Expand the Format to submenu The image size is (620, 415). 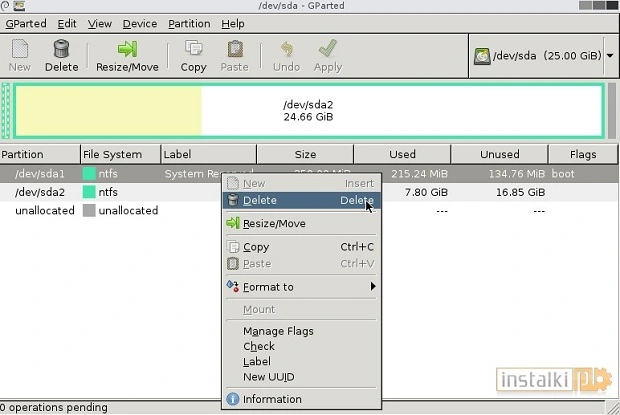pos(300,287)
